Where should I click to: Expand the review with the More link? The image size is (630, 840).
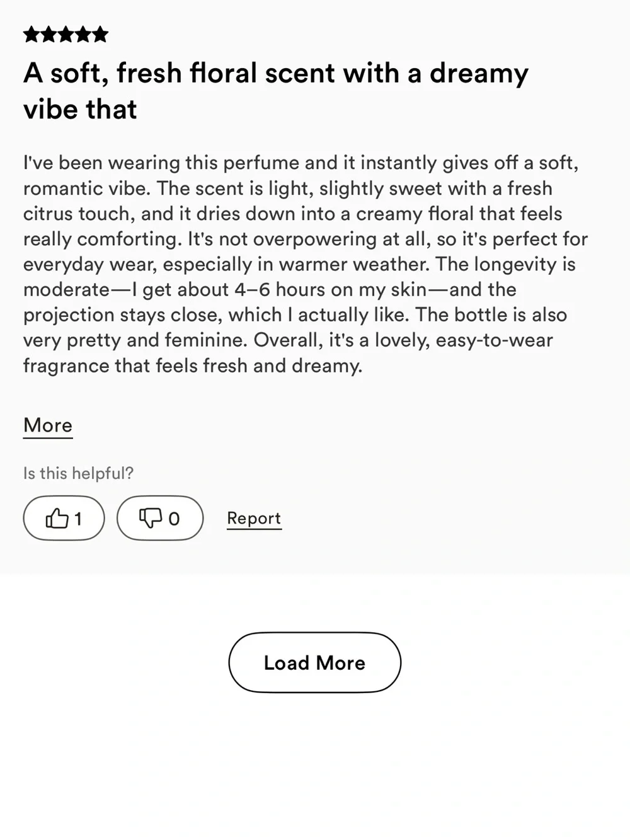48,425
